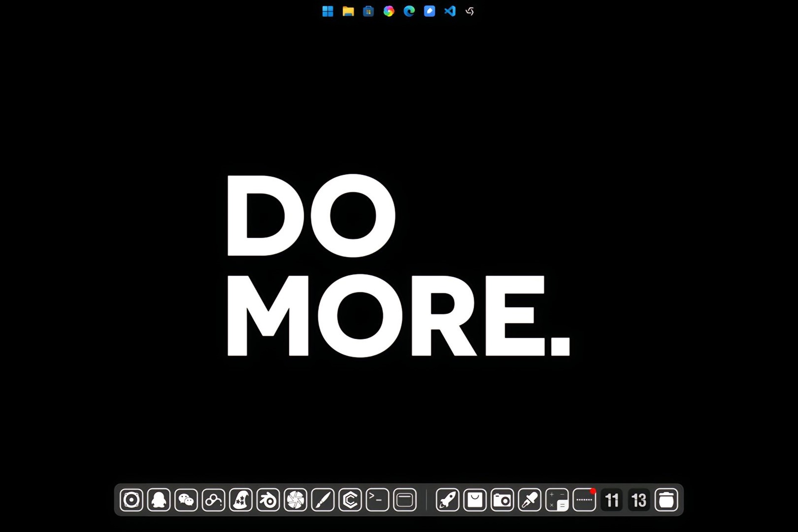Click the dock icon with two linked circles
The image size is (798, 532).
[213, 500]
